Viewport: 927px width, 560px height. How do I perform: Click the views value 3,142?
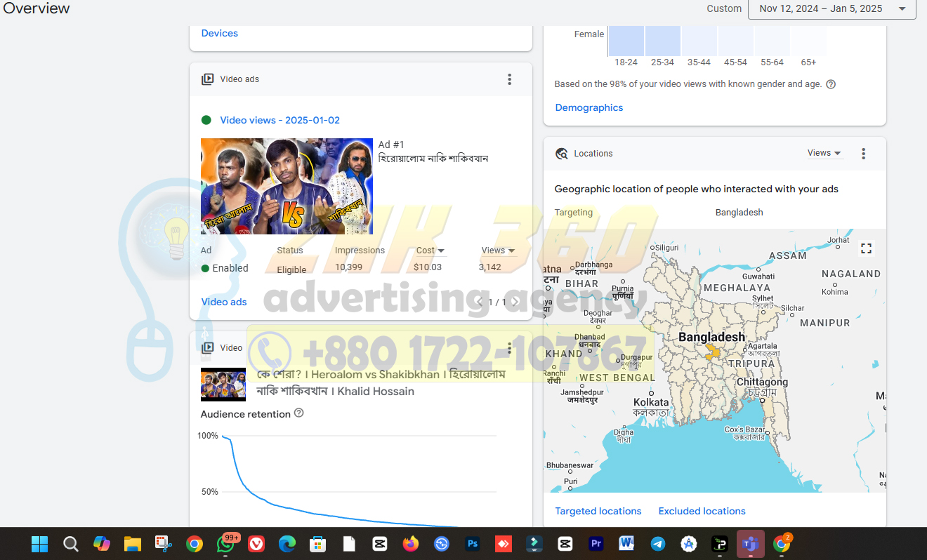tap(490, 267)
